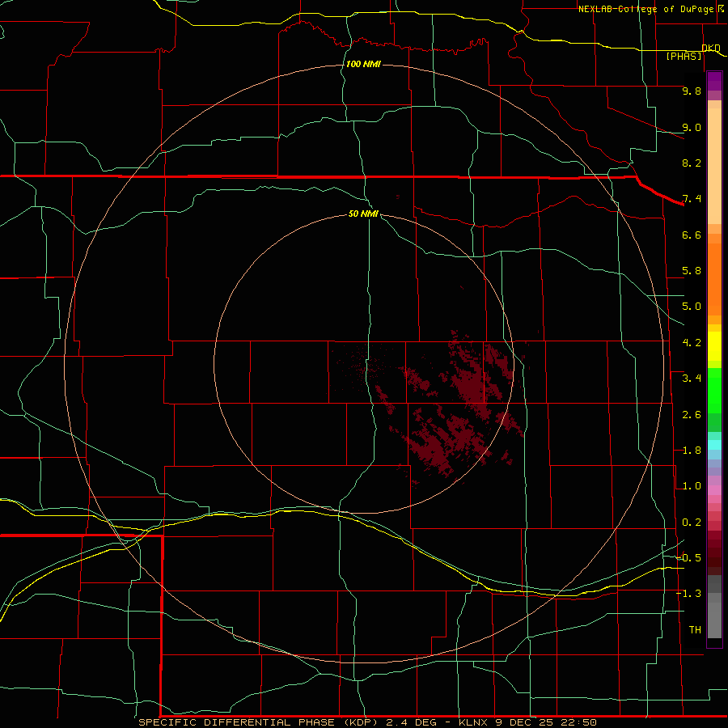728x728 pixels.
Task: Click the 6.6 color scale value
Action: click(692, 235)
